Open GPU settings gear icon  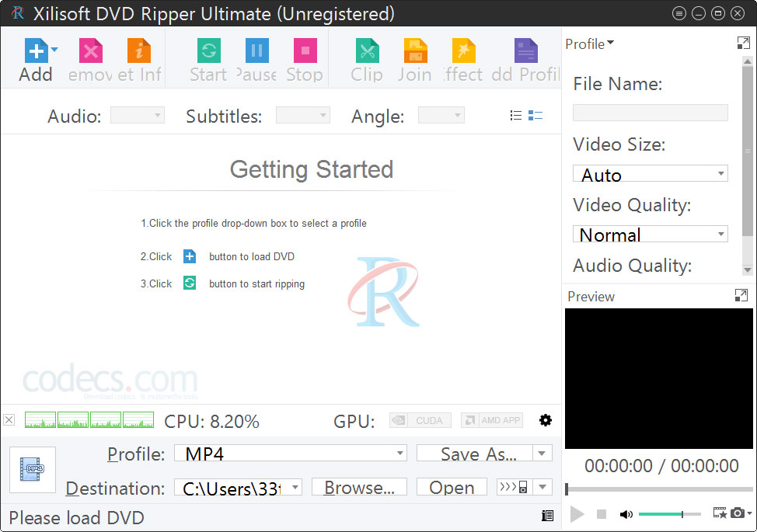[x=546, y=420]
